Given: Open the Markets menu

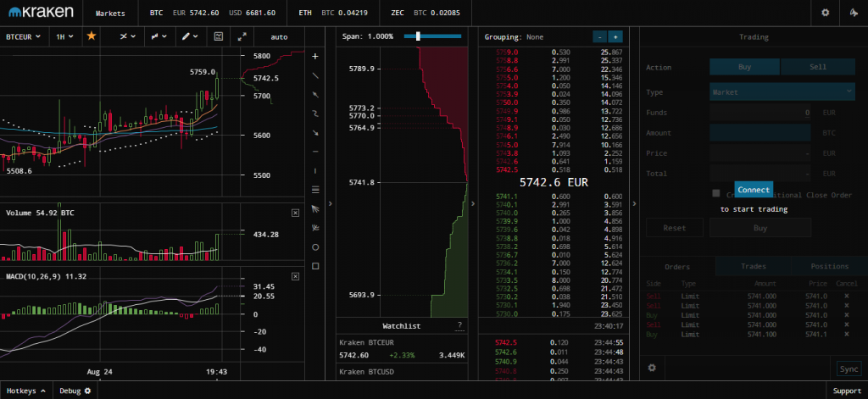Looking at the screenshot, I should 110,14.
